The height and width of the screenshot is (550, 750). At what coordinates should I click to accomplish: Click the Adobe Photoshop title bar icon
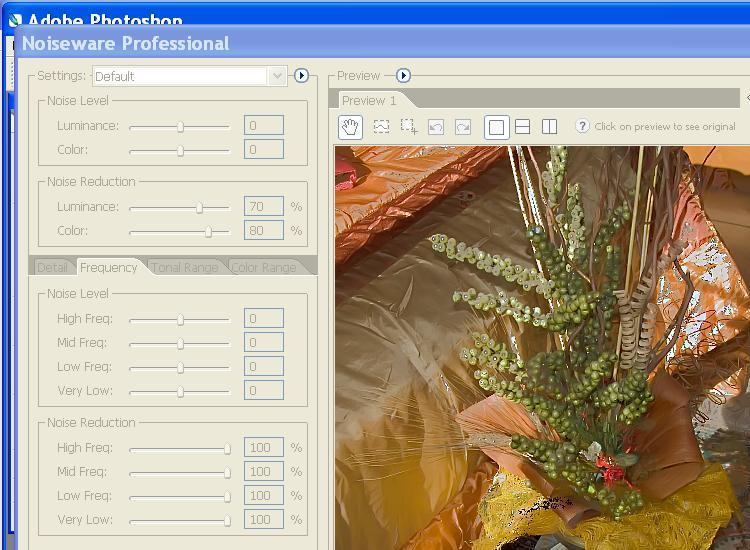click(14, 19)
